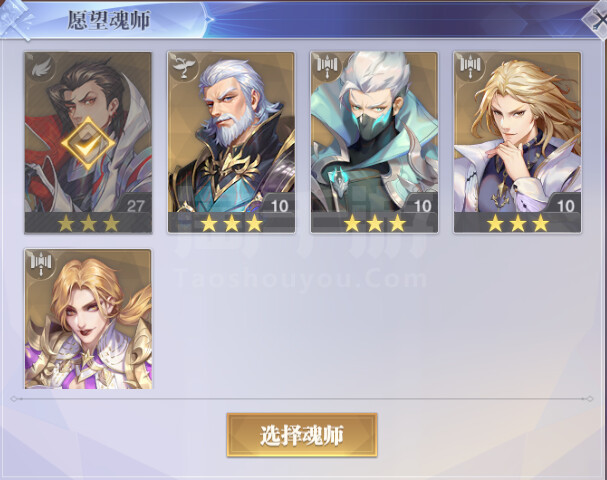
Task: Select the masked silver-haired soul master card
Action: pos(374,142)
